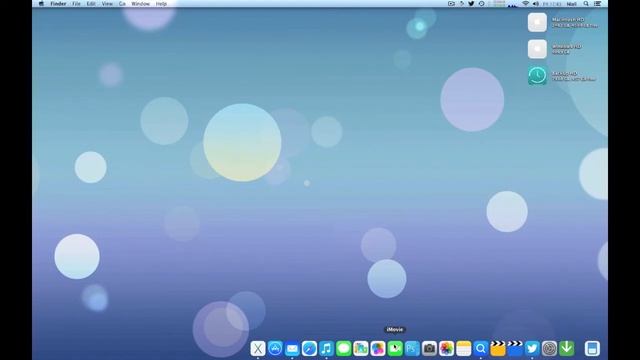Click the menu bar clock
The image size is (640, 360).
552,4
